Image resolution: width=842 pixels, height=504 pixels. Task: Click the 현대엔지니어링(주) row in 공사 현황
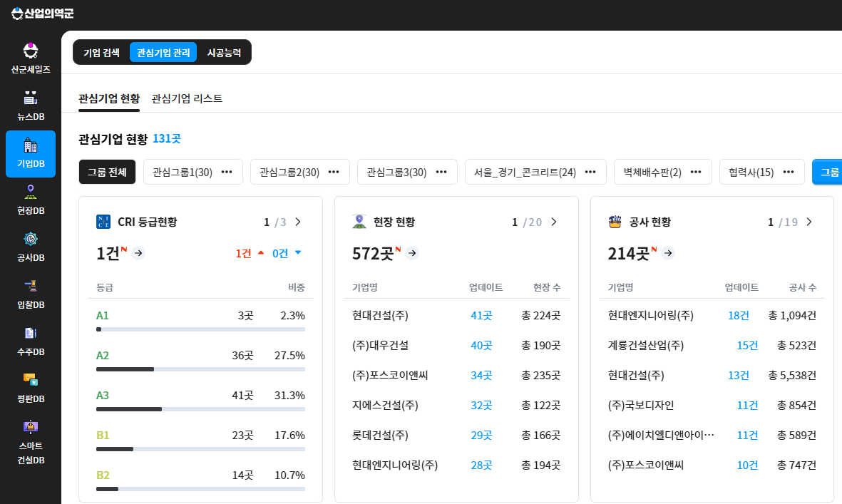click(650, 315)
